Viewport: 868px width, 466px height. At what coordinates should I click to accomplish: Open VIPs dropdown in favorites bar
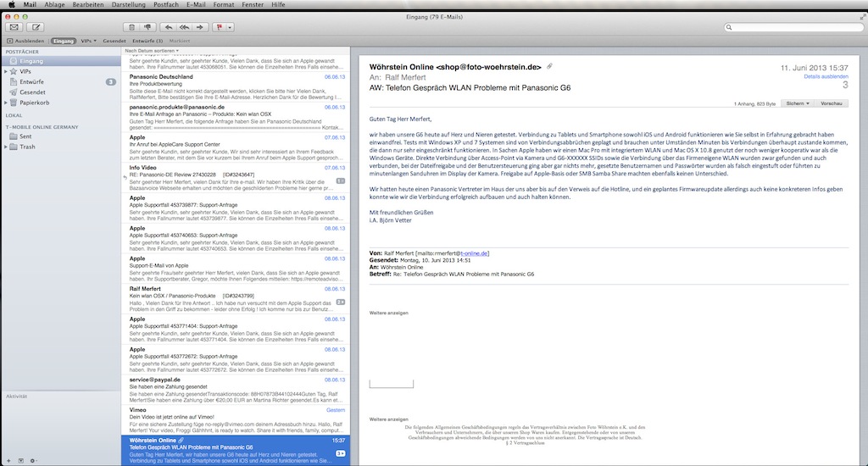click(x=88, y=41)
